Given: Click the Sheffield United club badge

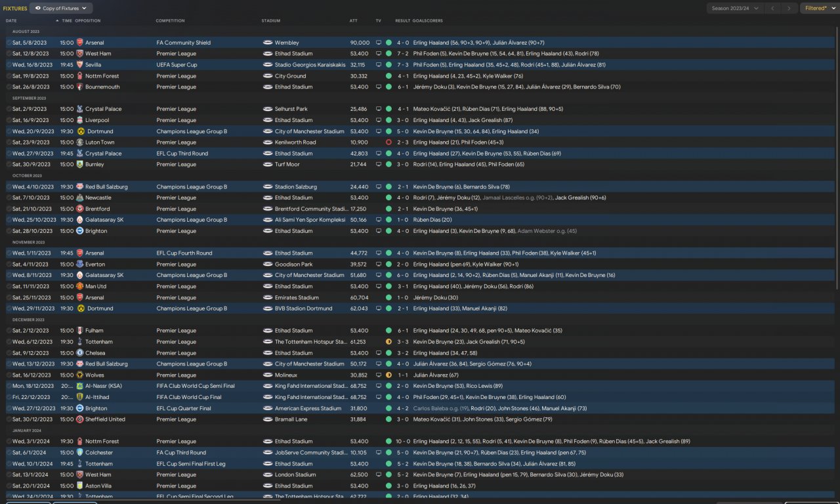Looking at the screenshot, I should coord(79,419).
